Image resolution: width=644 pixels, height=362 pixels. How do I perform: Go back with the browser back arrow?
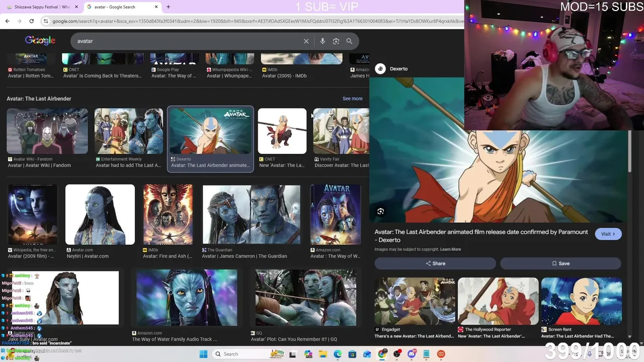[7, 21]
